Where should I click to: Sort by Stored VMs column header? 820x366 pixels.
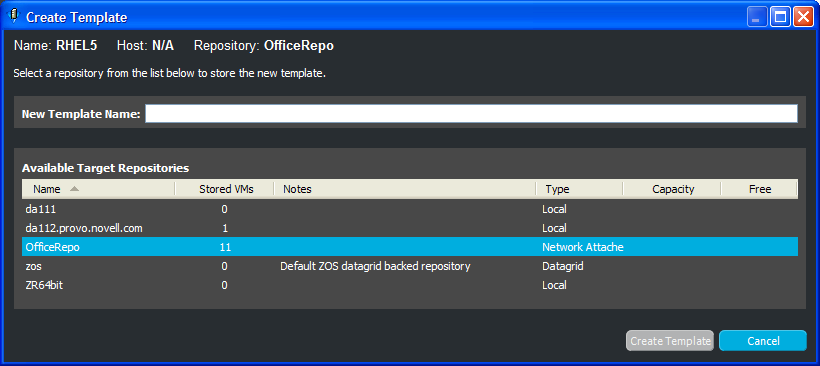pyautogui.click(x=225, y=189)
